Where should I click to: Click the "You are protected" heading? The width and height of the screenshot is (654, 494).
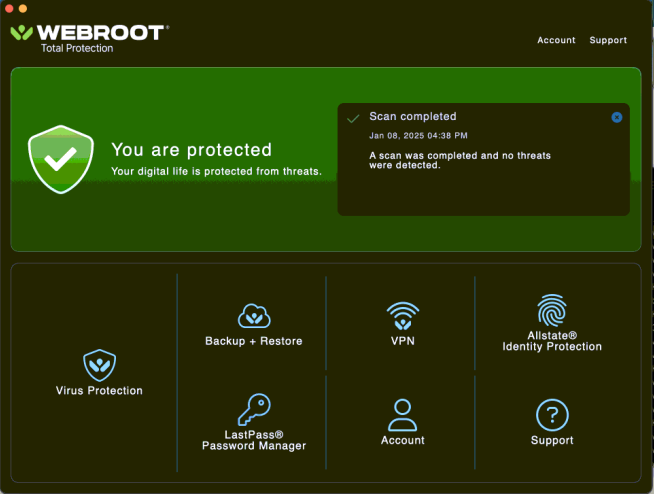191,150
